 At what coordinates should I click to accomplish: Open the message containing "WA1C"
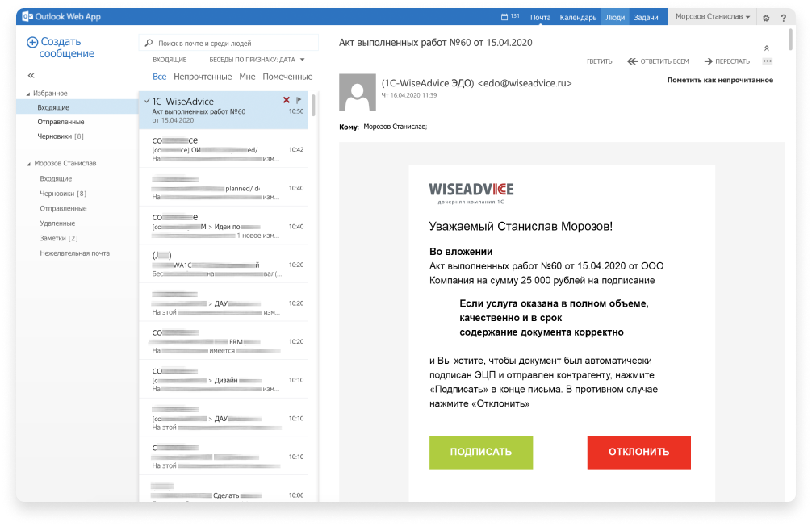pyautogui.click(x=224, y=264)
